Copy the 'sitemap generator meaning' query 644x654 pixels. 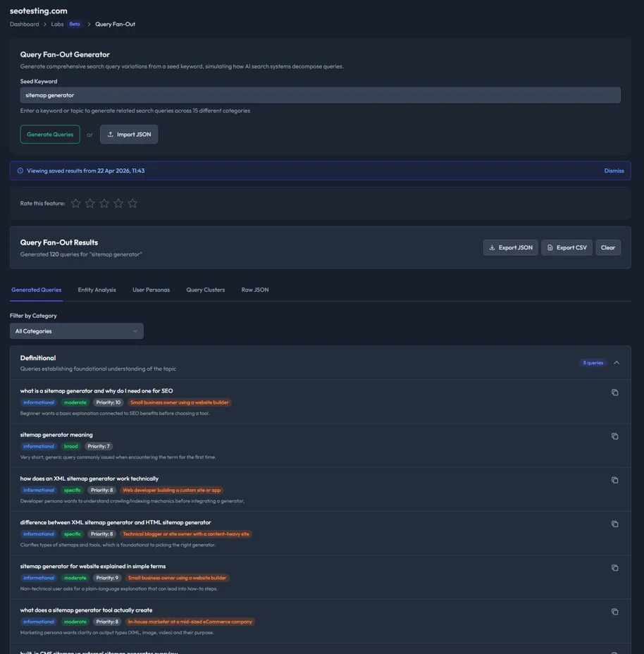614,436
